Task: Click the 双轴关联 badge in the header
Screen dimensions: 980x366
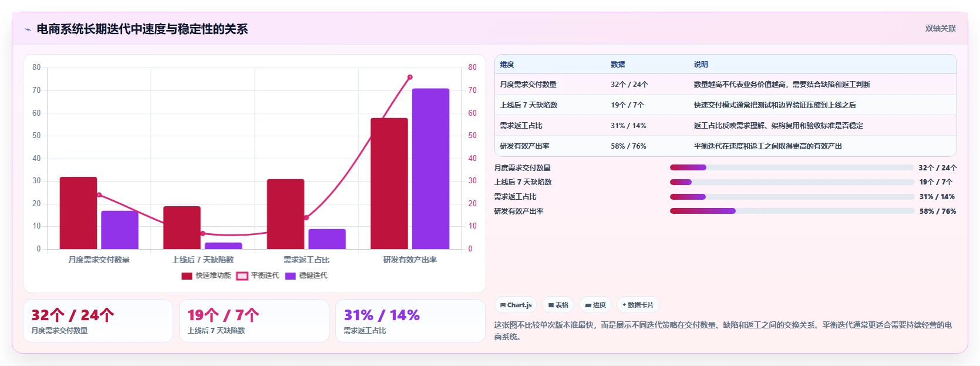Action: point(940,28)
